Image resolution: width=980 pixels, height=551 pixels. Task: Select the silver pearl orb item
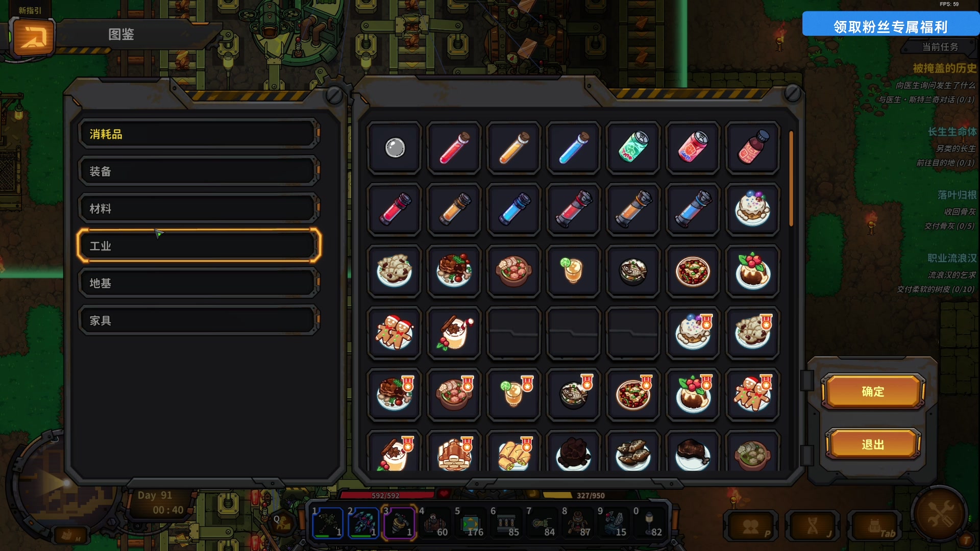point(395,148)
